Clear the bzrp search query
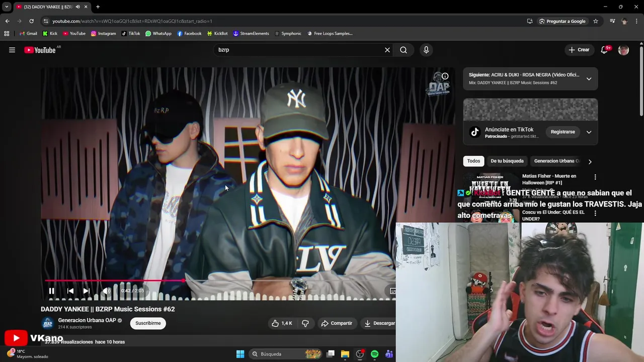 tap(387, 50)
